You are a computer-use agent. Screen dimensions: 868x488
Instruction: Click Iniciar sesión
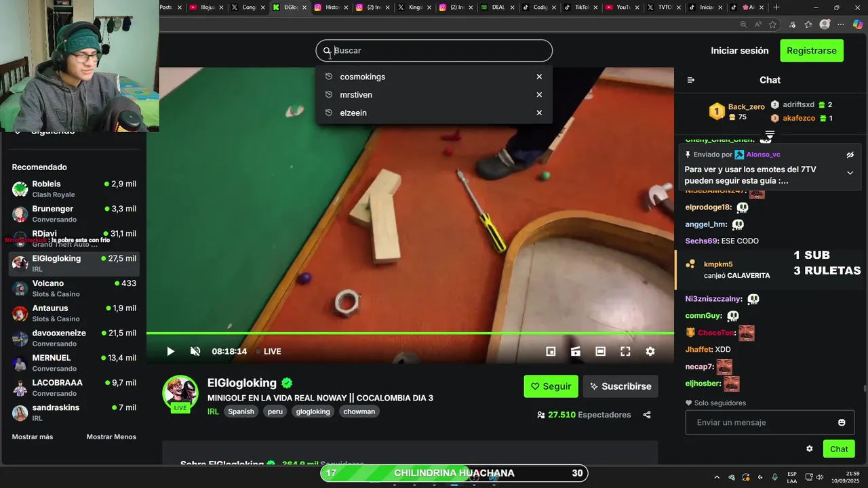pyautogui.click(x=740, y=51)
